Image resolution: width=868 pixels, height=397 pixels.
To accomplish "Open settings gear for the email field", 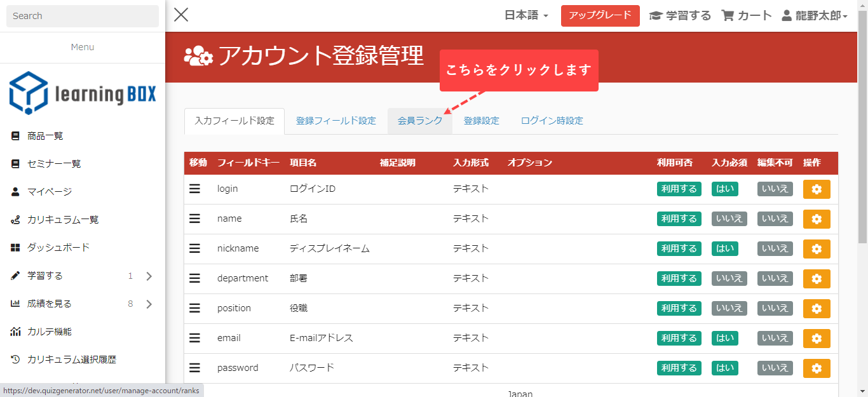I will [817, 339].
